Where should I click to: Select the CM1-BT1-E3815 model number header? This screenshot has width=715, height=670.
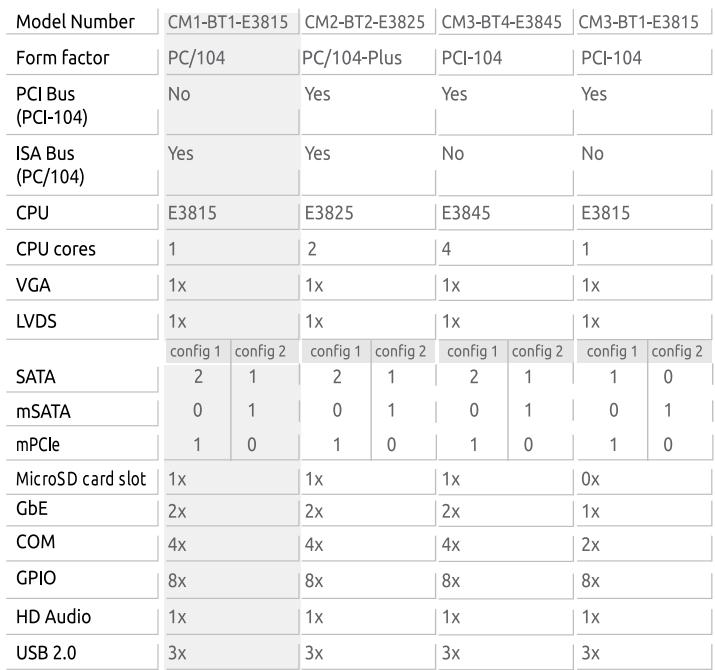[228, 22]
